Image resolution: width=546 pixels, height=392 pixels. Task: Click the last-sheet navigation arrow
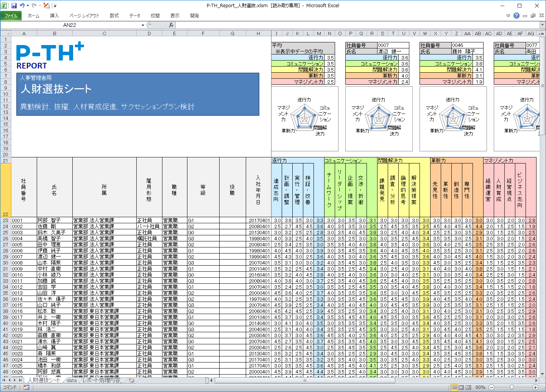[20, 380]
